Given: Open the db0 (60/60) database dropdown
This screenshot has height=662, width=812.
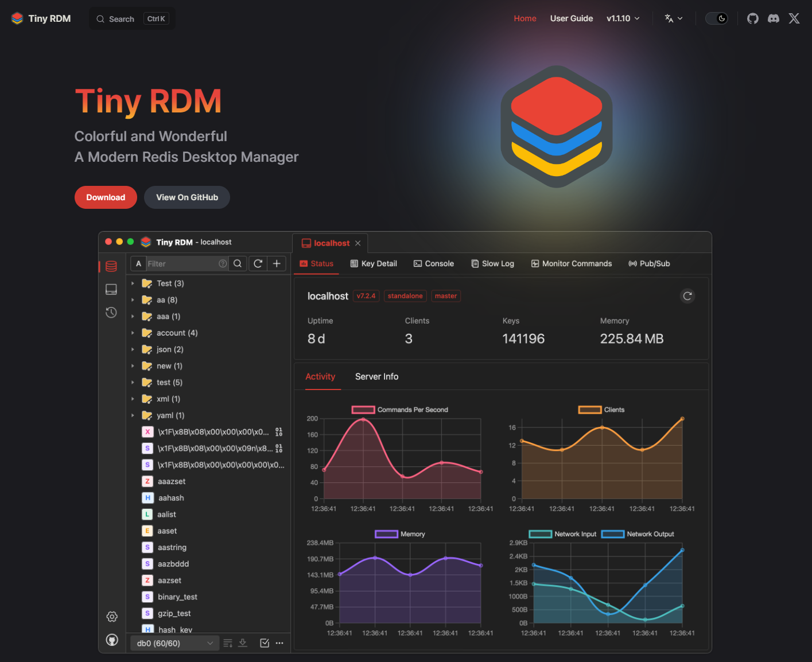Looking at the screenshot, I should pyautogui.click(x=173, y=643).
